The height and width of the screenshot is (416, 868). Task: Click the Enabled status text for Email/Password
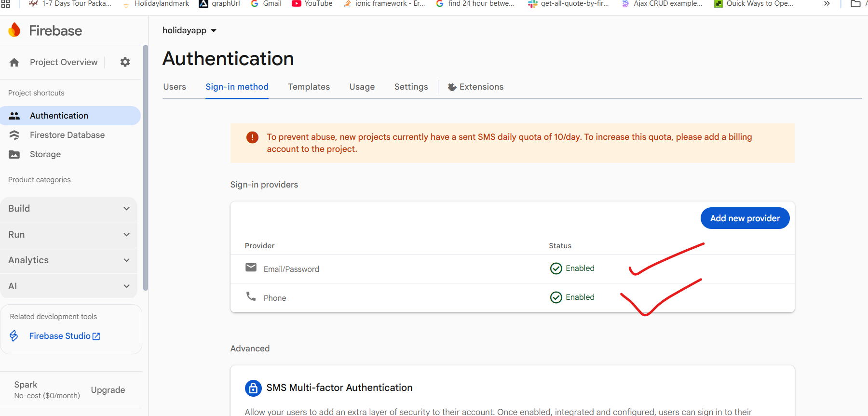tap(580, 268)
